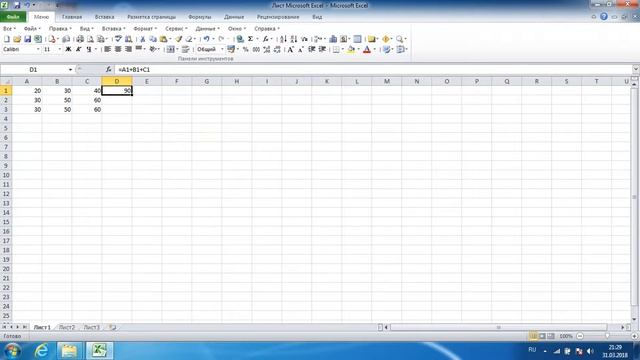
Task: Decrease font size (small A)
Action: pyautogui.click(x=301, y=50)
